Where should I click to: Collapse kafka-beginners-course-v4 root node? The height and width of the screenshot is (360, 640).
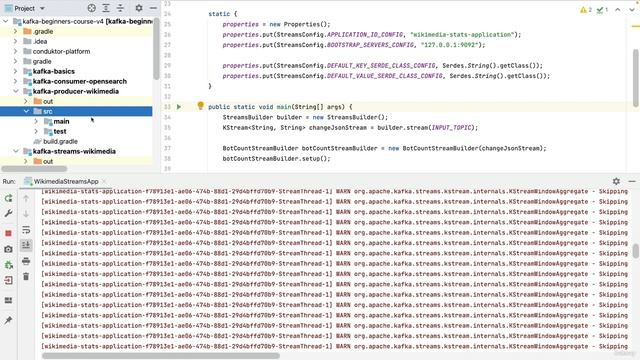coord(6,21)
